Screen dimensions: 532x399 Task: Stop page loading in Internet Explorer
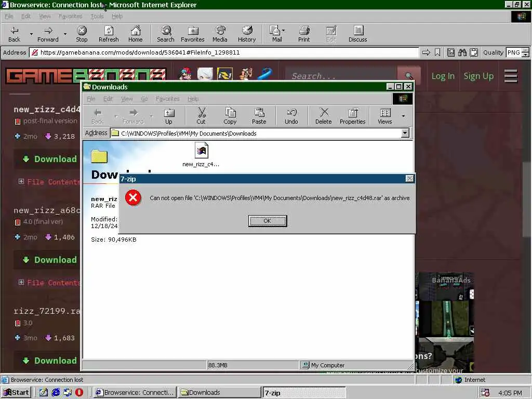click(82, 34)
